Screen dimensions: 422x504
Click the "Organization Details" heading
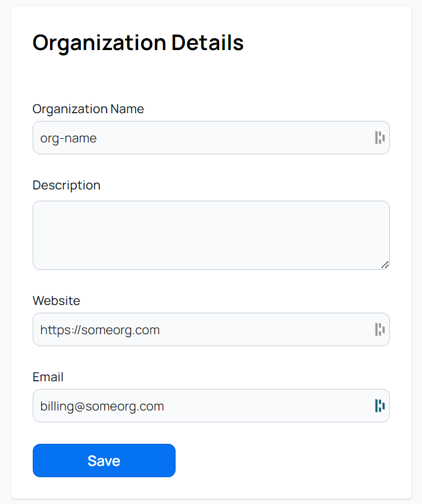[138, 43]
